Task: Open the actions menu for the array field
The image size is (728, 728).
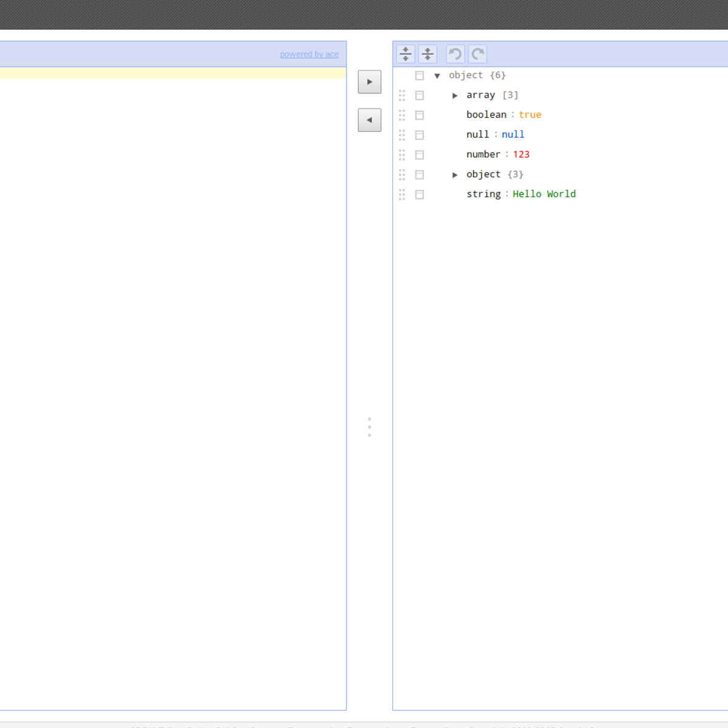Action: click(x=419, y=95)
